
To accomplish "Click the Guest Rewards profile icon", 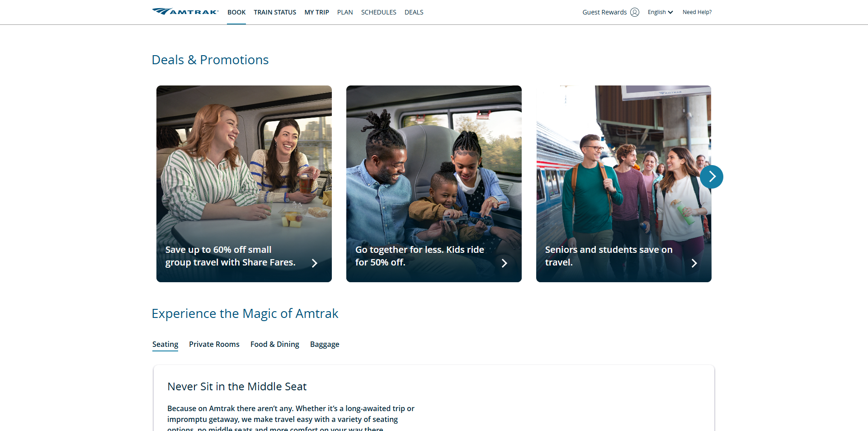I will [x=635, y=12].
